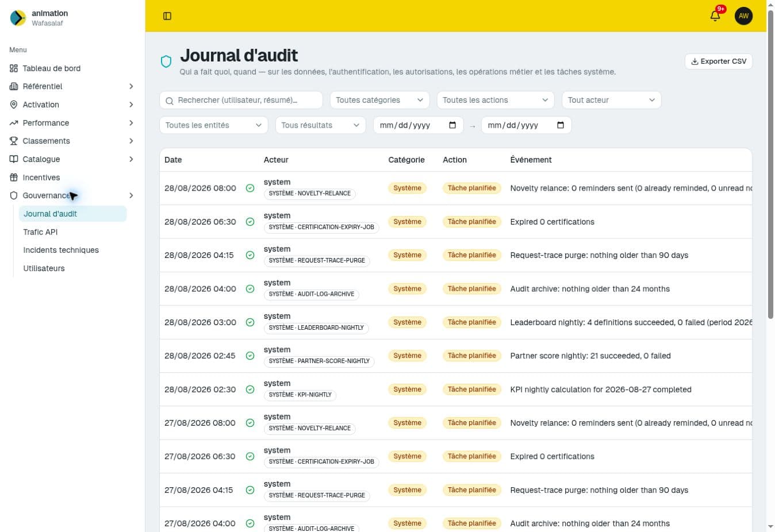Image resolution: width=775 pixels, height=532 pixels.
Task: Click 'KPI nightly calculation for 2026-08-27 completed'
Action: [601, 390]
